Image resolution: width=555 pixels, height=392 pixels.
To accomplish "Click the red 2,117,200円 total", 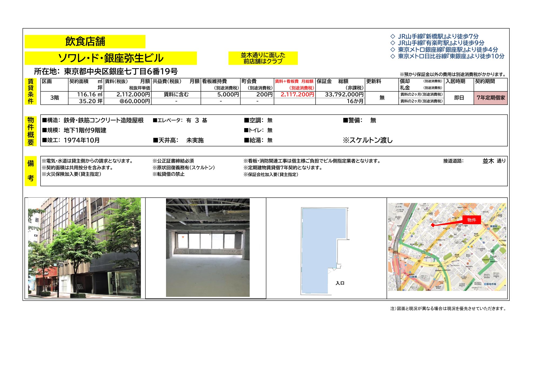I will click(297, 94).
